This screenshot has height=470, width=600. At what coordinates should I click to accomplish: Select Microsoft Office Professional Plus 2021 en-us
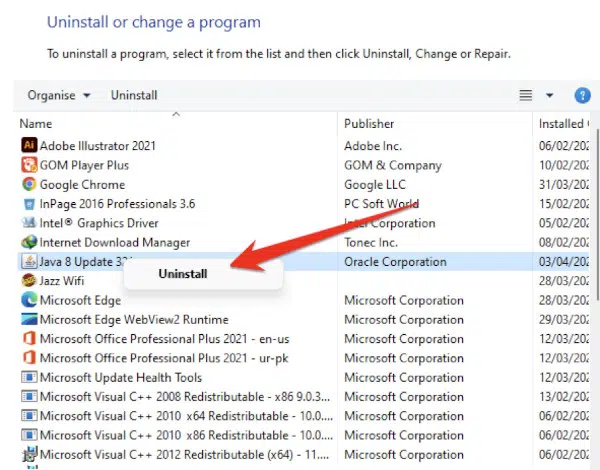(x=165, y=339)
